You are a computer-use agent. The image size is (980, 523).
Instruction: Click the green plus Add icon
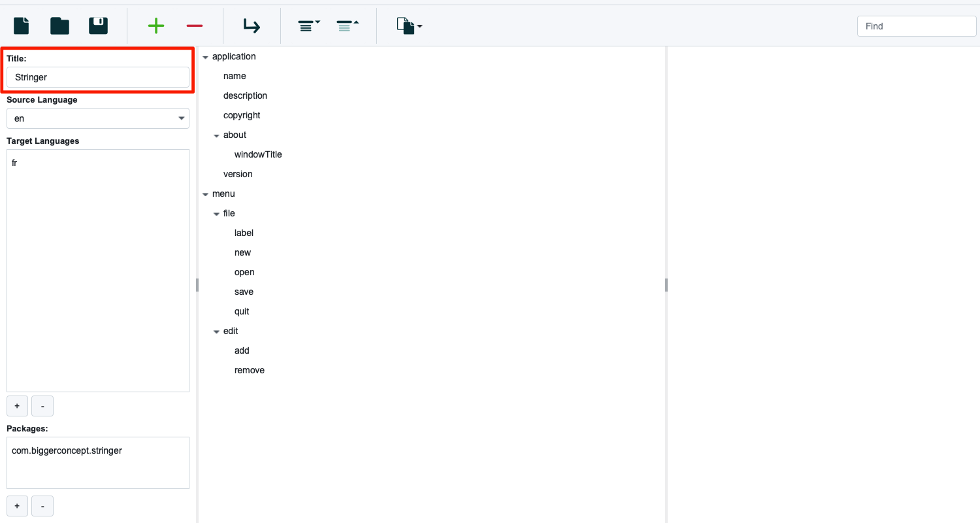pos(156,25)
